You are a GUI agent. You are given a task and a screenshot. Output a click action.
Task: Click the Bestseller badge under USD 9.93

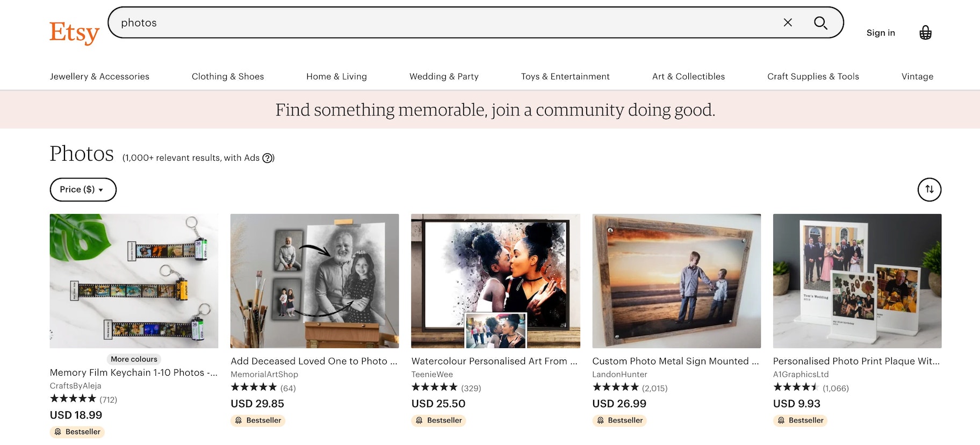pyautogui.click(x=800, y=420)
